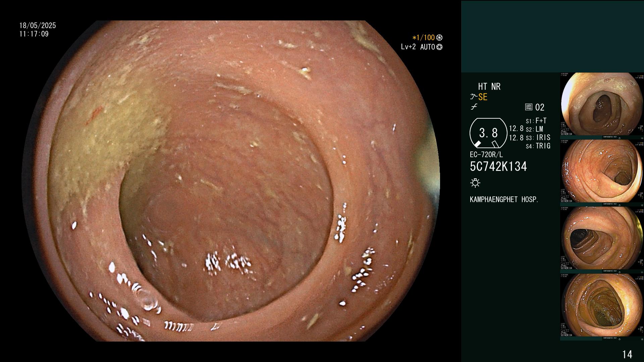644x362 pixels.
Task: Click the HT NR label
Action: tap(489, 87)
